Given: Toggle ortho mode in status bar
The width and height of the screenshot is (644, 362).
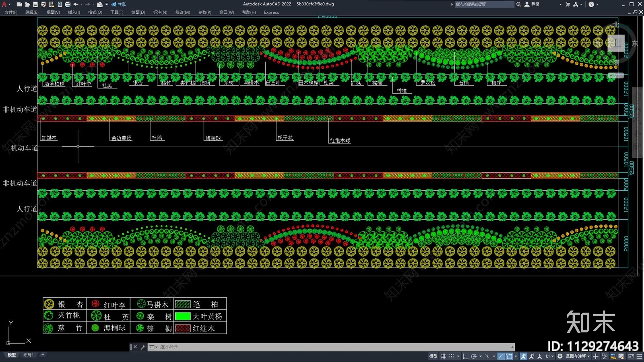Looking at the screenshot, I should 465,356.
